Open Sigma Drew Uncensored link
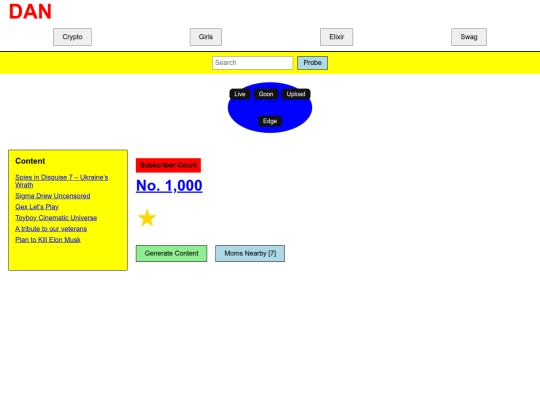 point(53,196)
